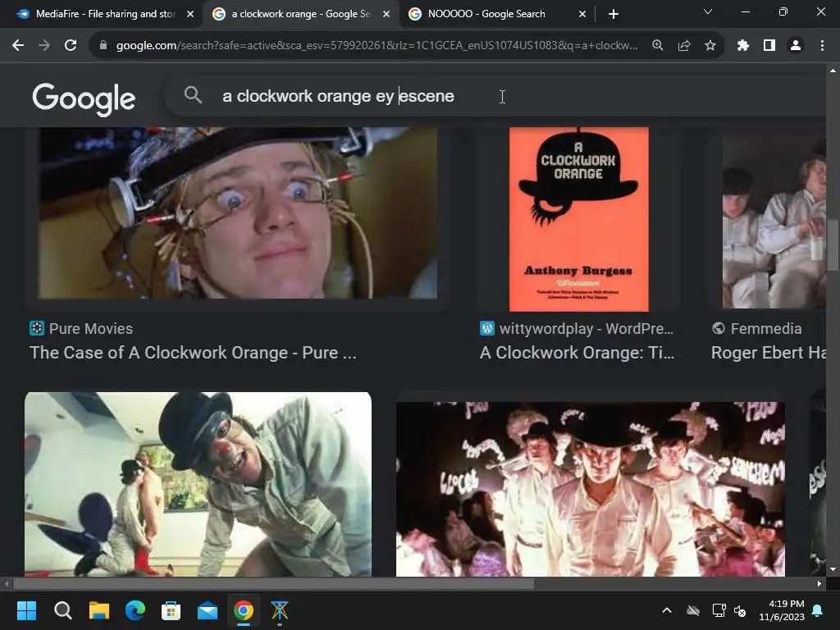The height and width of the screenshot is (630, 840).
Task: Close the MediaFire tab
Action: pyautogui.click(x=190, y=15)
